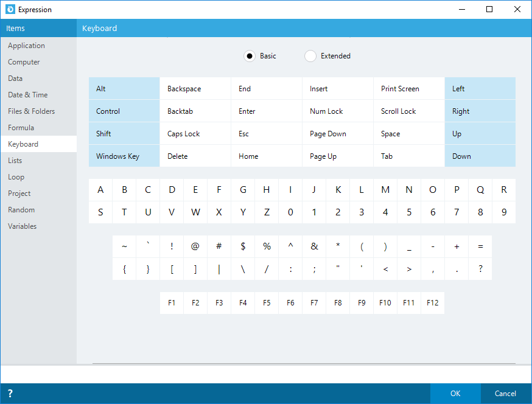The image size is (532, 404).
Task: Insert the Enter key
Action: 266,111
